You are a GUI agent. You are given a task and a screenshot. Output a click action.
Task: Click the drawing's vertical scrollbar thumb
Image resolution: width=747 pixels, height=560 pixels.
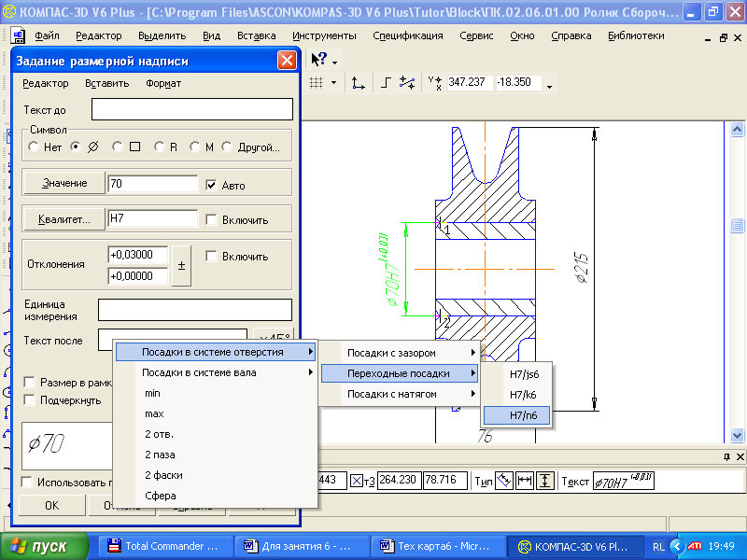(737, 225)
